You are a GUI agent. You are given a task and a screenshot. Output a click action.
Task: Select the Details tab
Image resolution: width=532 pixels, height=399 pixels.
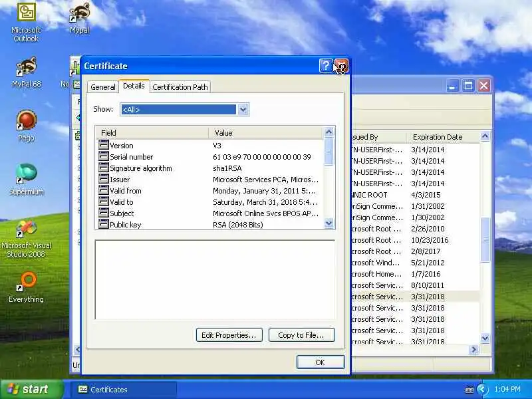click(x=134, y=86)
